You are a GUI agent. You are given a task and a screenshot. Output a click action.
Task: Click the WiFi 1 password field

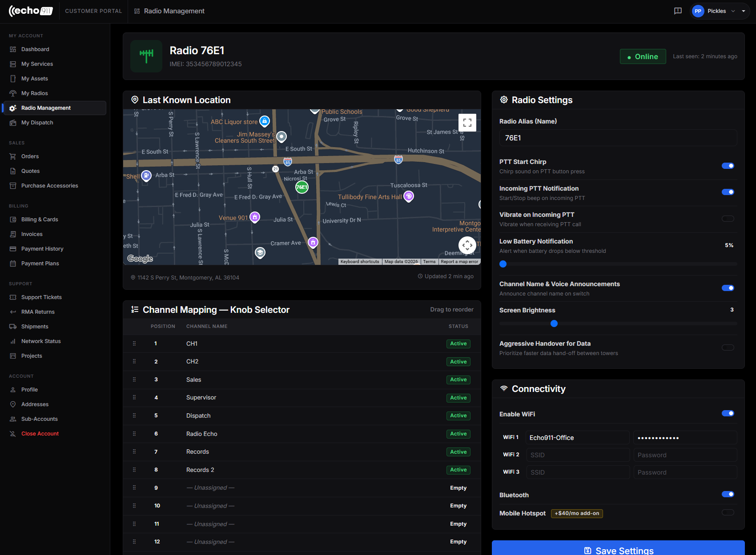pos(685,438)
